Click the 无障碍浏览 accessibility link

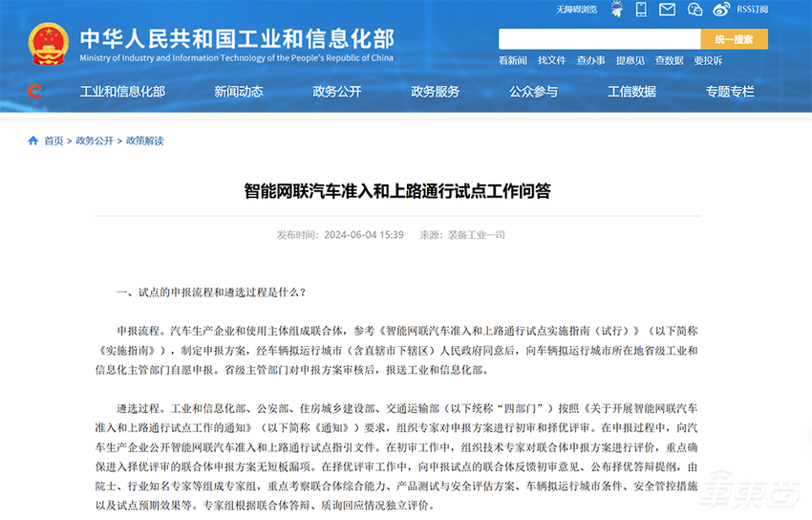point(576,10)
